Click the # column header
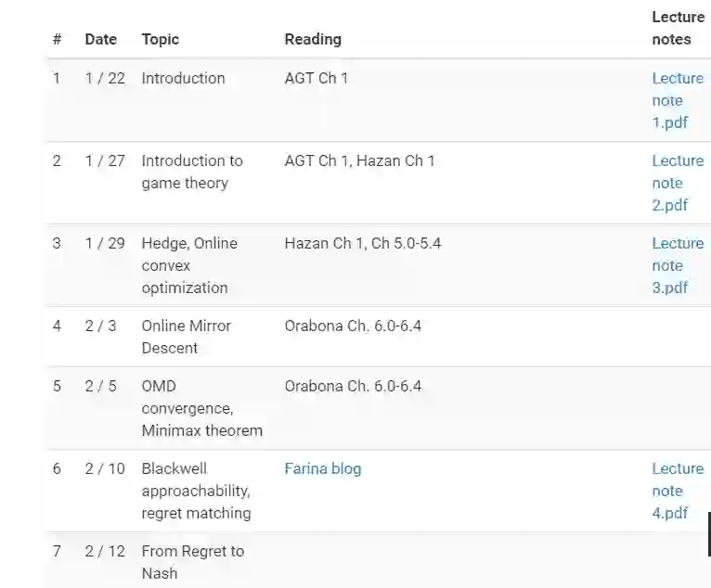Viewport: 711px width, 588px height. tap(57, 39)
